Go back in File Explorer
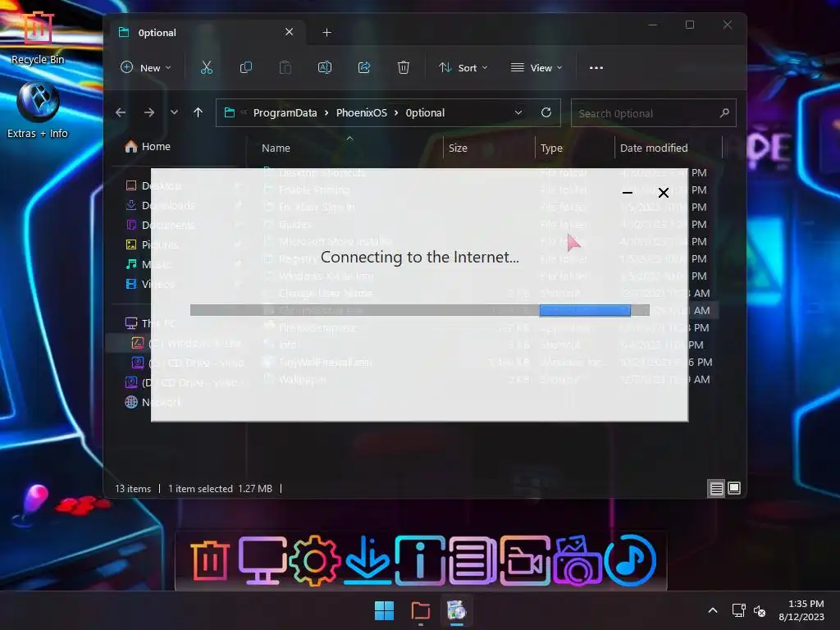Viewport: 840px width, 630px height. [121, 112]
